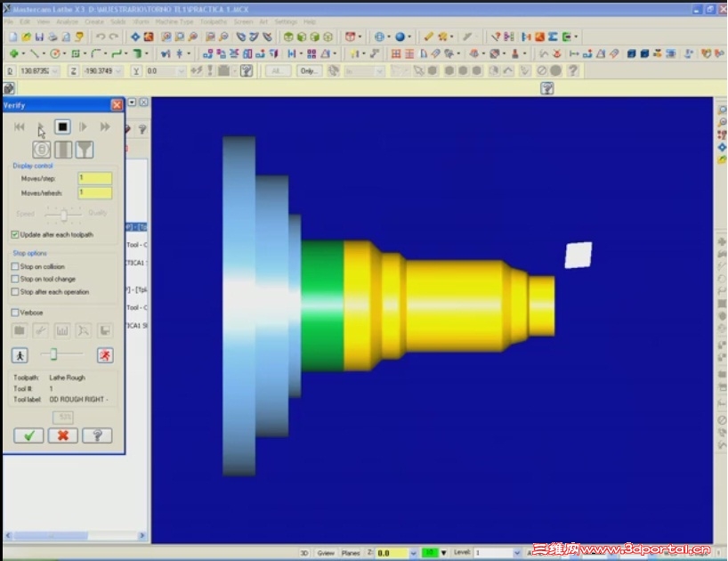
Task: Open the File menu
Action: coord(9,22)
